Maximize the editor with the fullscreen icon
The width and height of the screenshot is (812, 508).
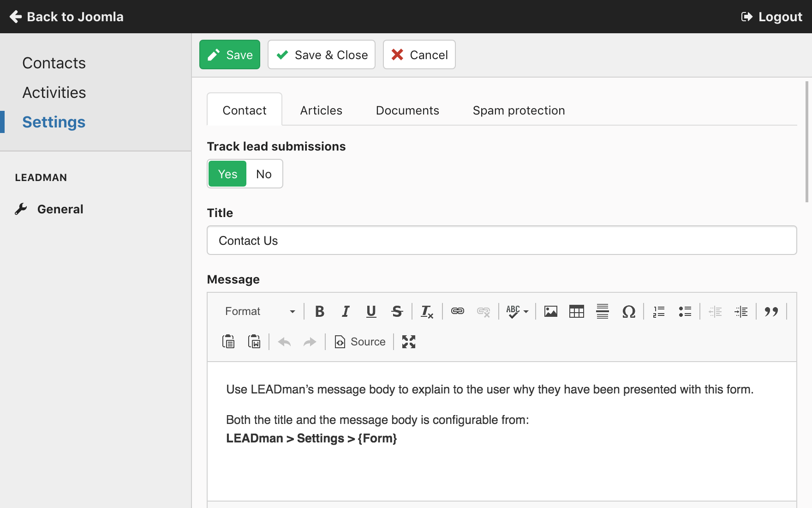coord(408,342)
